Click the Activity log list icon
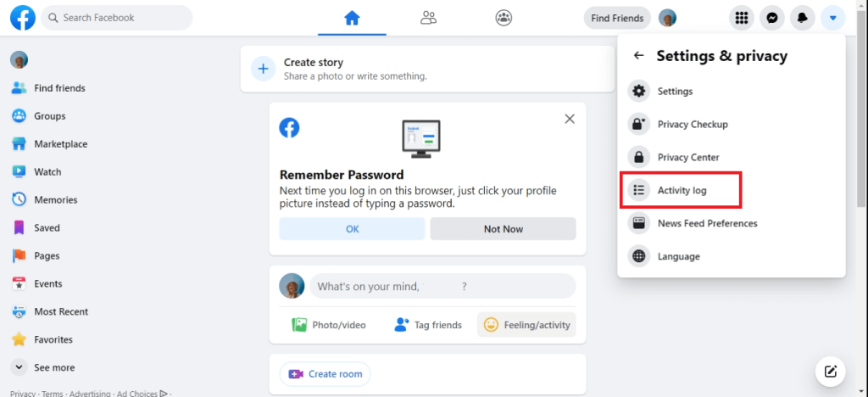Screen dimensions: 868x397 pyautogui.click(x=639, y=191)
